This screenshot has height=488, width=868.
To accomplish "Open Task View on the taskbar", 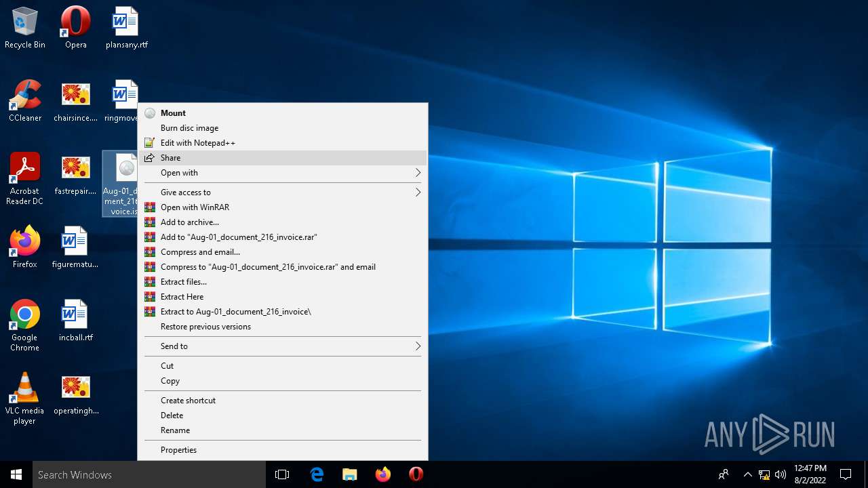I will [282, 474].
